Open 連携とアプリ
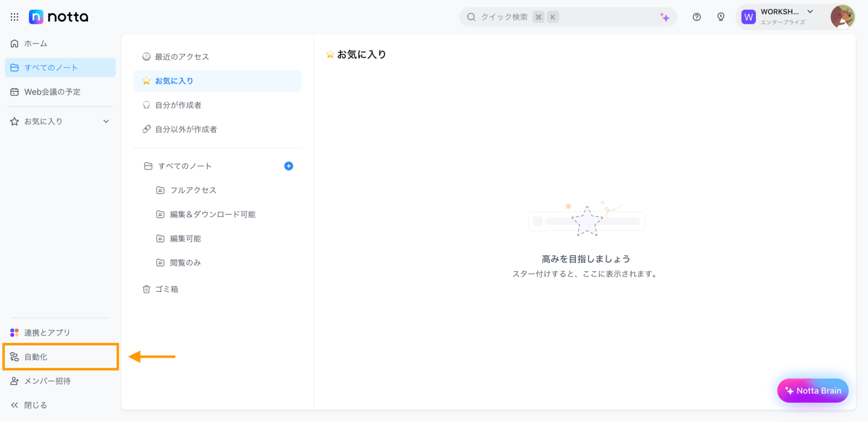This screenshot has width=868, height=422. 60,332
